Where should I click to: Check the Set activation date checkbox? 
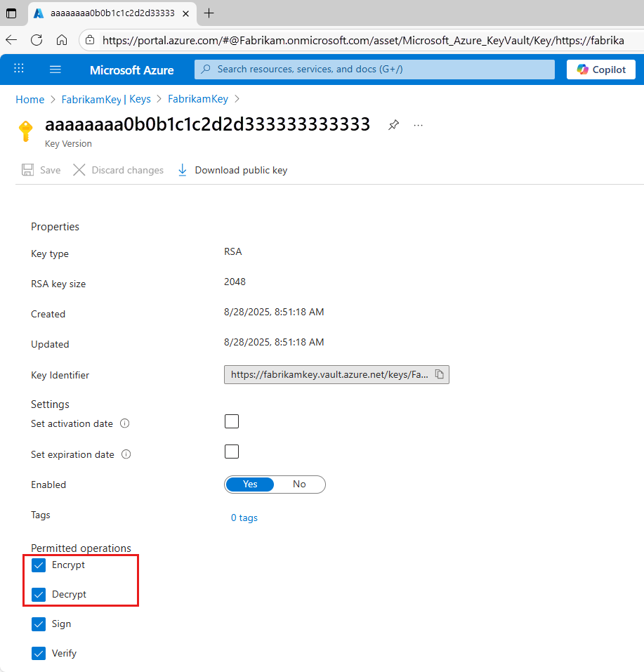(x=231, y=421)
